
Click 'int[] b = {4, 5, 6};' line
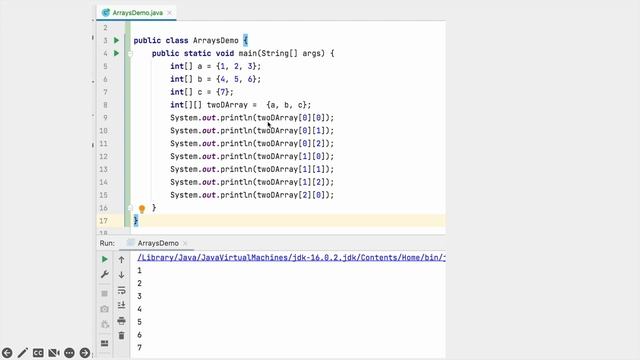tap(216, 79)
